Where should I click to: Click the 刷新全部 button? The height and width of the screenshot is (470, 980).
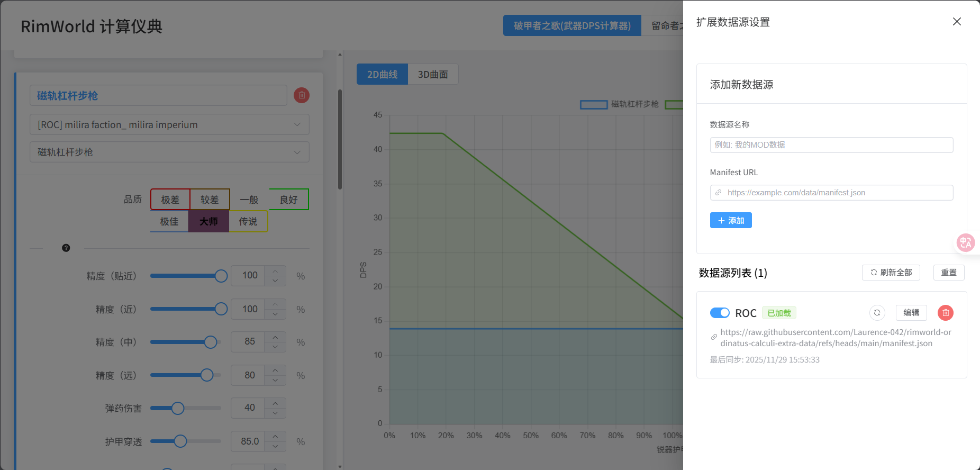coord(891,273)
